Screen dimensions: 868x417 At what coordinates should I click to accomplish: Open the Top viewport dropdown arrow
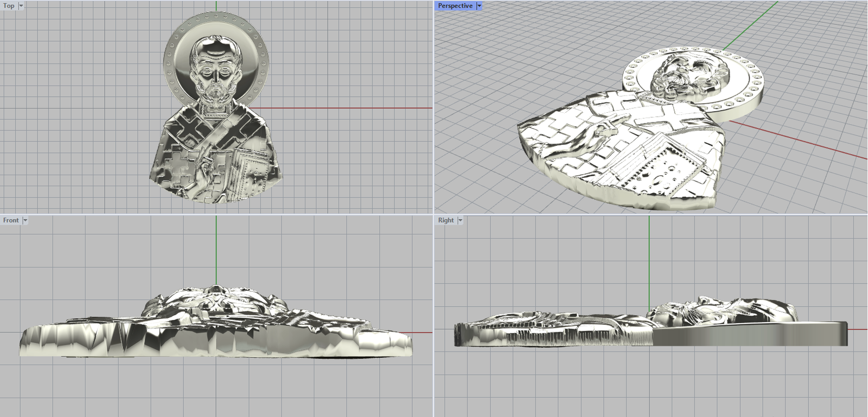coord(21,6)
